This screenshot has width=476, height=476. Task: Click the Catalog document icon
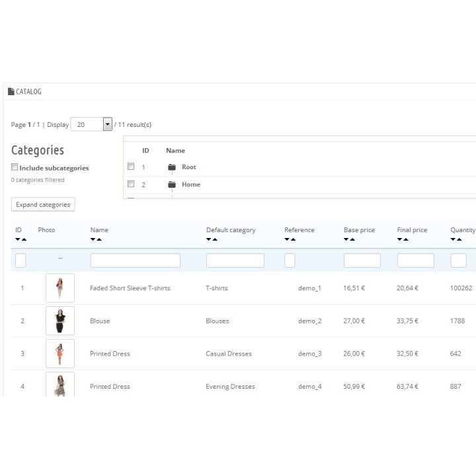[x=11, y=91]
